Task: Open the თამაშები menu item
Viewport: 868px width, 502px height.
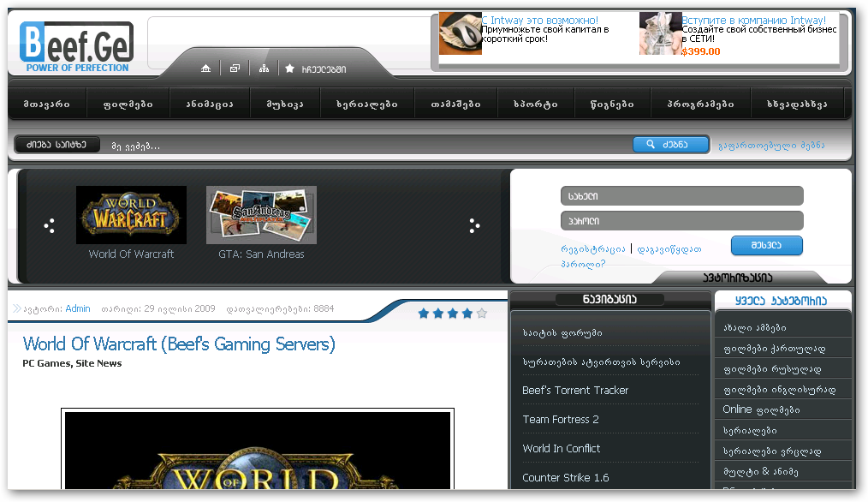Action: pyautogui.click(x=455, y=104)
